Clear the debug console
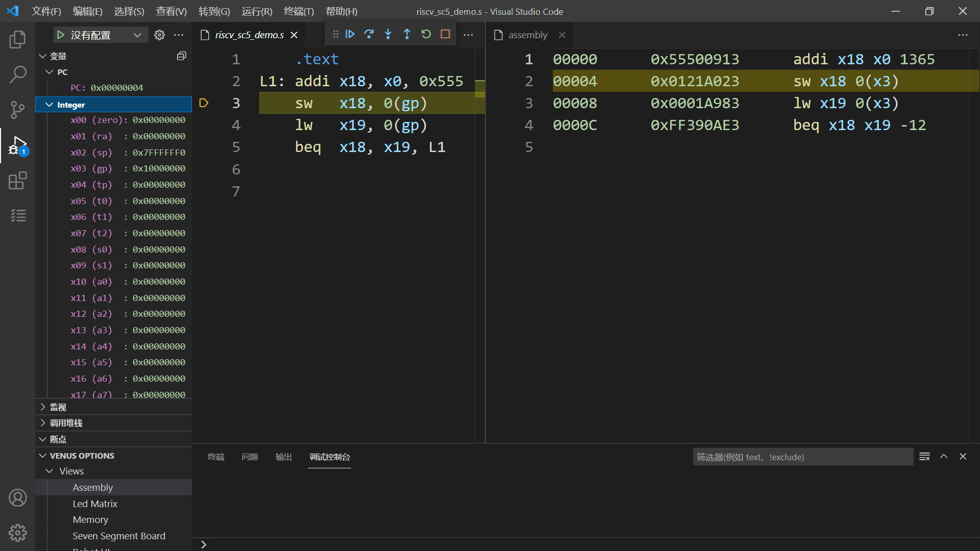The image size is (980, 551). tap(924, 457)
